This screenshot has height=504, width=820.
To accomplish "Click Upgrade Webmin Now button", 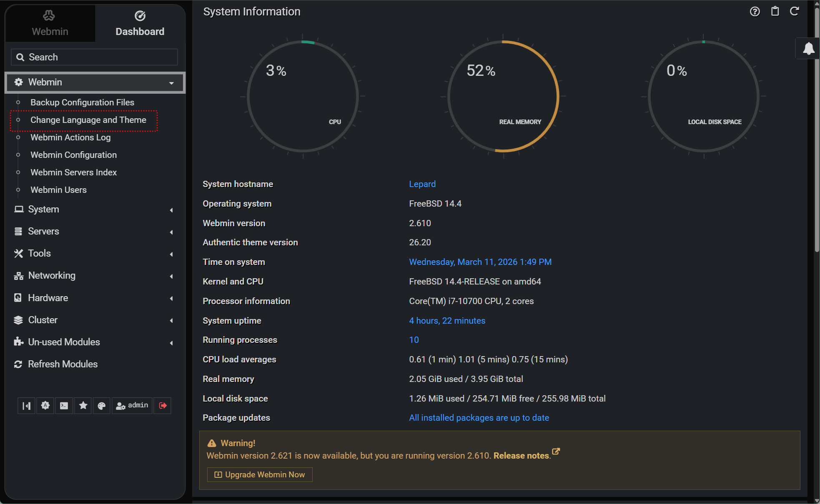I will pyautogui.click(x=260, y=475).
